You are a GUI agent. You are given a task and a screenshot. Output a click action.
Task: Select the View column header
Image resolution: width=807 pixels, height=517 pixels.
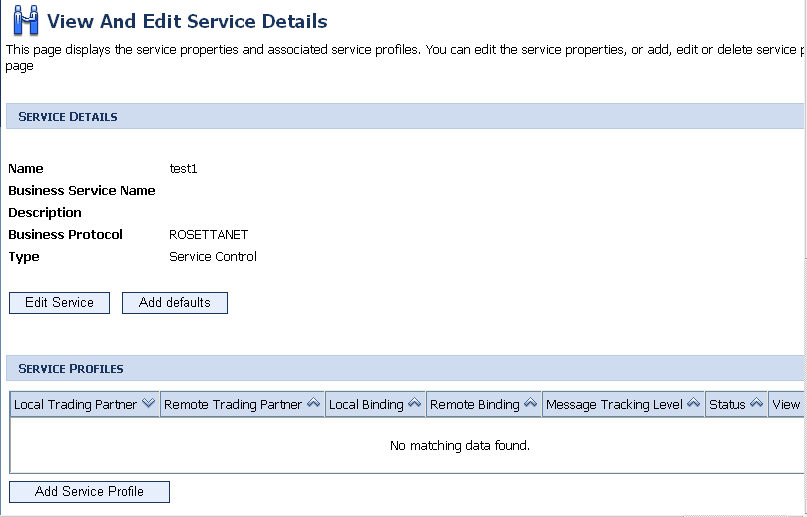click(786, 404)
